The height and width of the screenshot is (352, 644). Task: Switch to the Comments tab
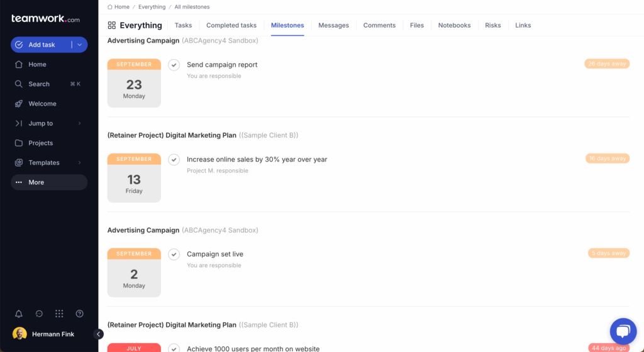point(379,25)
